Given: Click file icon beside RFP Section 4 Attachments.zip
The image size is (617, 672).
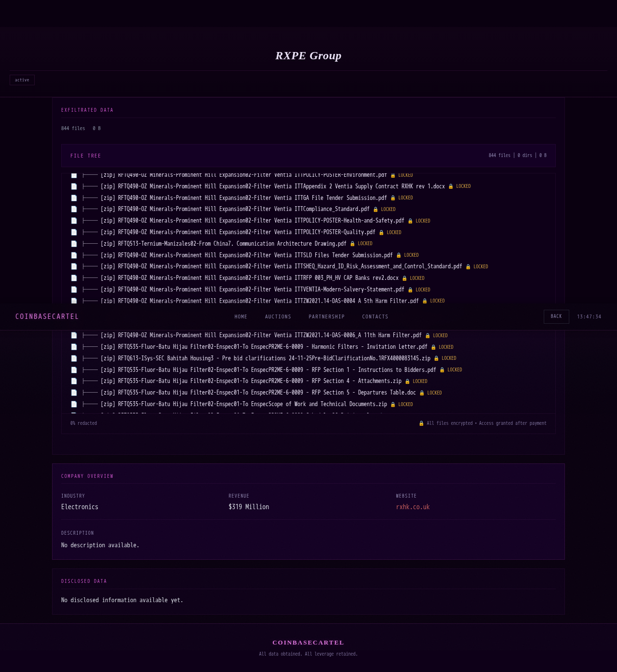Looking at the screenshot, I should [74, 381].
